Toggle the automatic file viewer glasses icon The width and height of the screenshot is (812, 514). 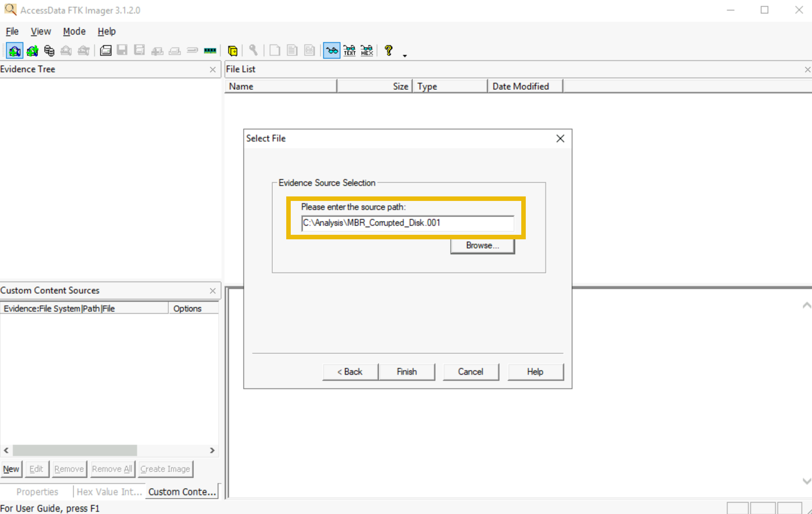click(332, 50)
